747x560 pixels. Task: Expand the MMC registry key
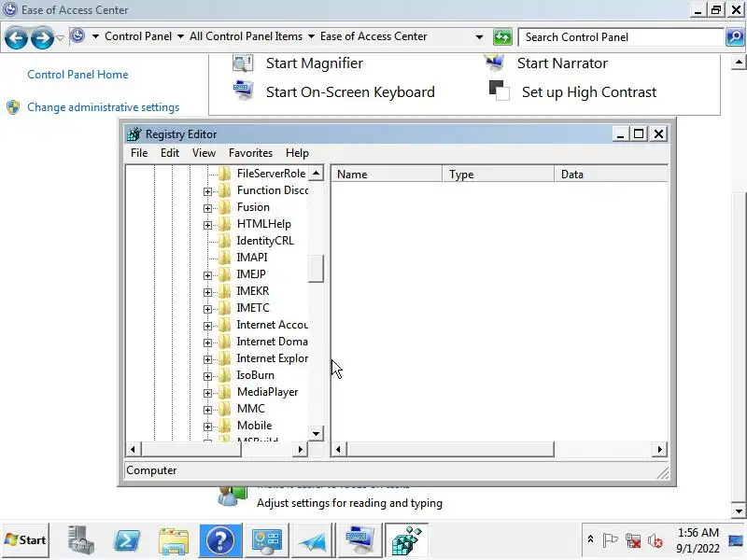click(207, 410)
